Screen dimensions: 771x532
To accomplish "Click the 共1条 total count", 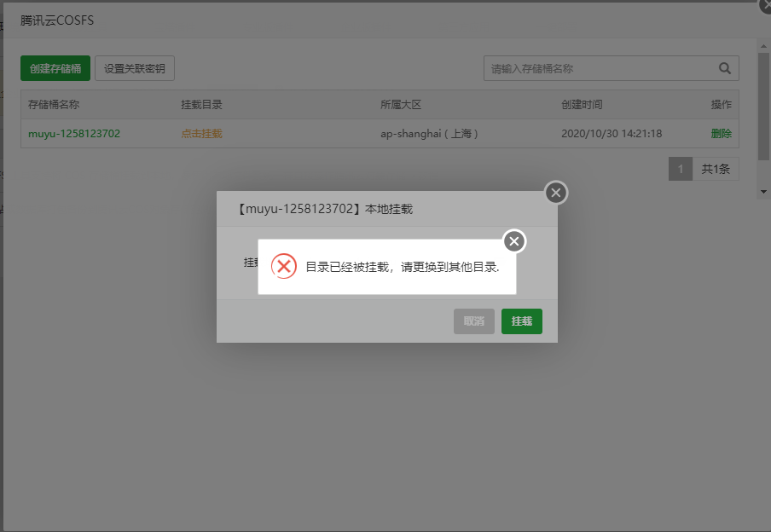I will click(716, 169).
